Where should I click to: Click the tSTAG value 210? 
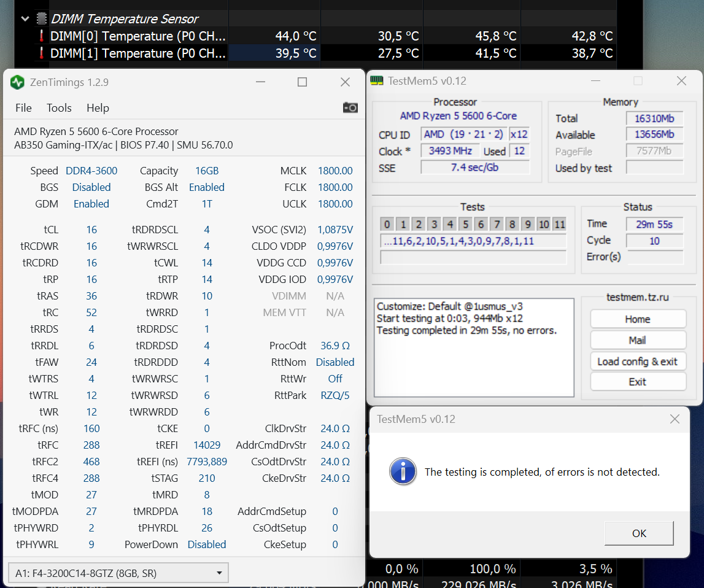(x=207, y=478)
